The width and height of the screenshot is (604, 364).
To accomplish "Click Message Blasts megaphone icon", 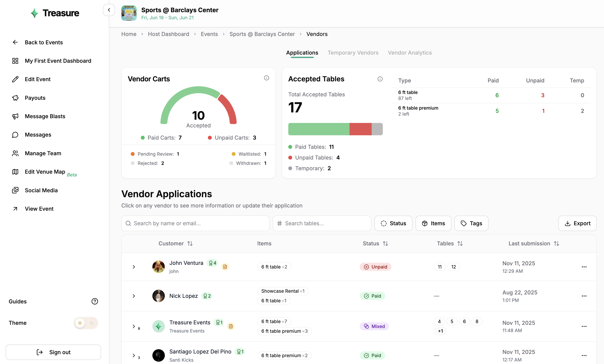I will [15, 116].
